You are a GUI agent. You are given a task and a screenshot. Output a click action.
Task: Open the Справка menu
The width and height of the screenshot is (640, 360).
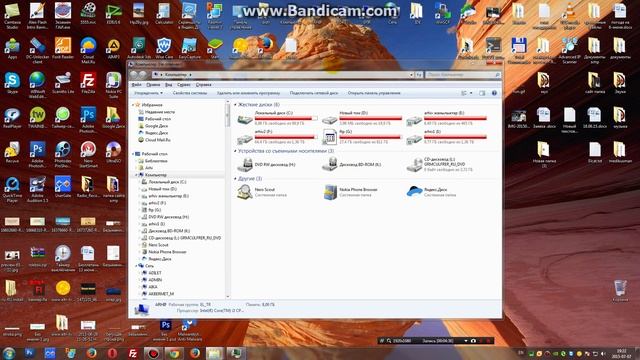(x=203, y=85)
